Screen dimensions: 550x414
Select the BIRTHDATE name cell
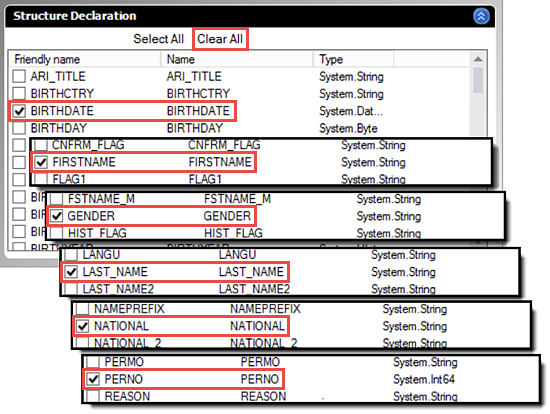point(198,111)
